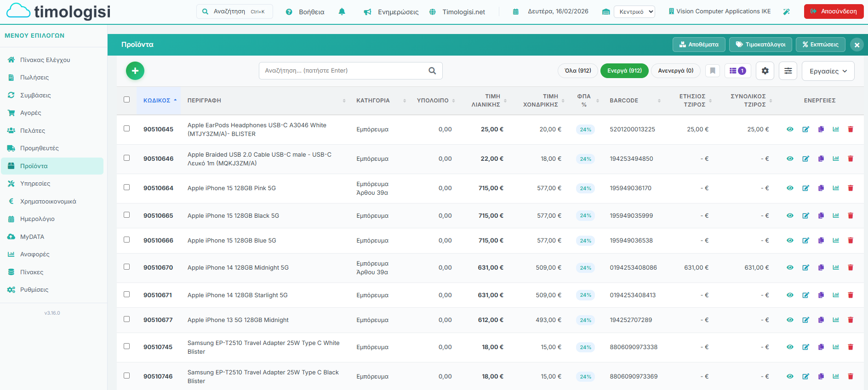
Task: Go to MyDATA in the sidebar
Action: [x=32, y=237]
